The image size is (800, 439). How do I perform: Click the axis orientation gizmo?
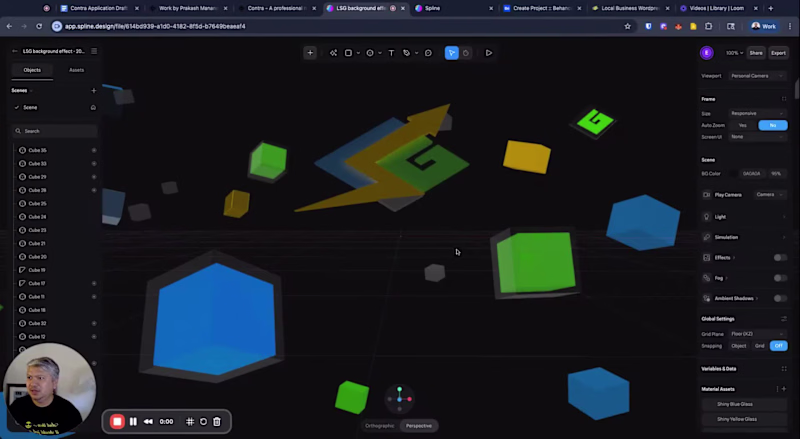[x=399, y=398]
